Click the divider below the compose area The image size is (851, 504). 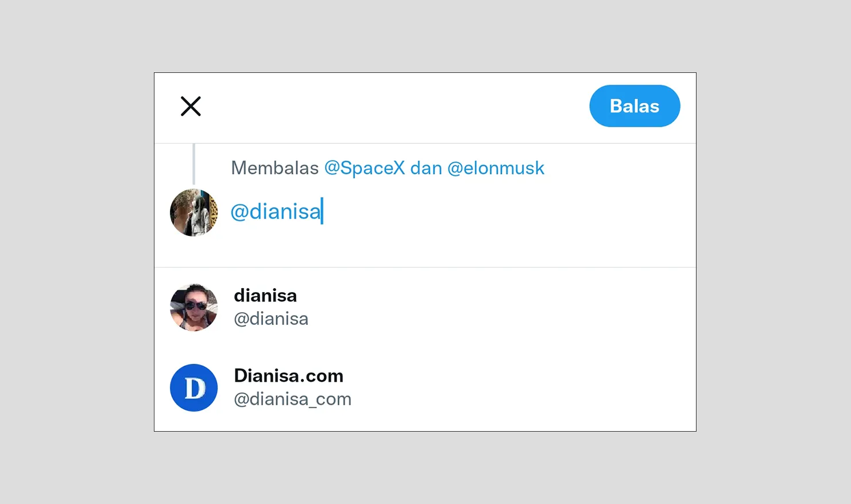425,266
